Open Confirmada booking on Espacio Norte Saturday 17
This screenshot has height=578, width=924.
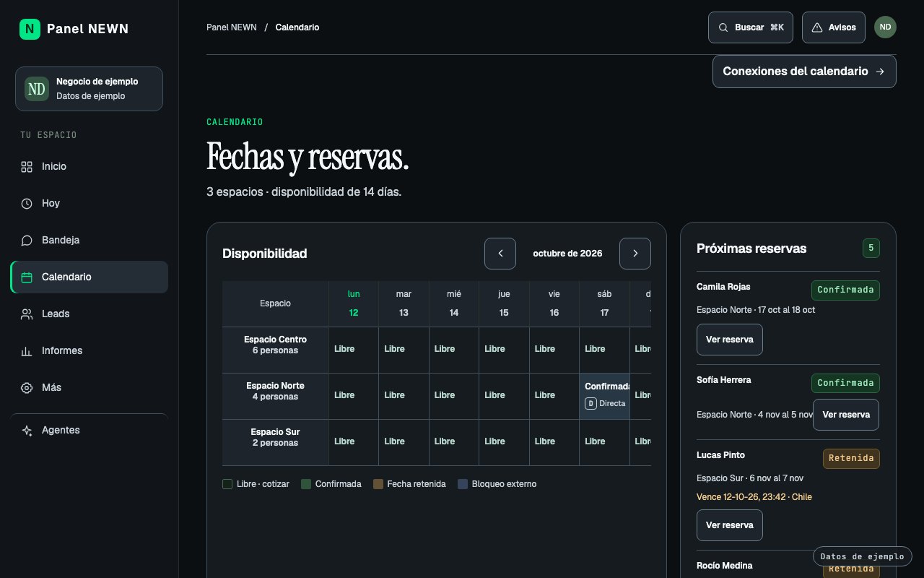(605, 397)
